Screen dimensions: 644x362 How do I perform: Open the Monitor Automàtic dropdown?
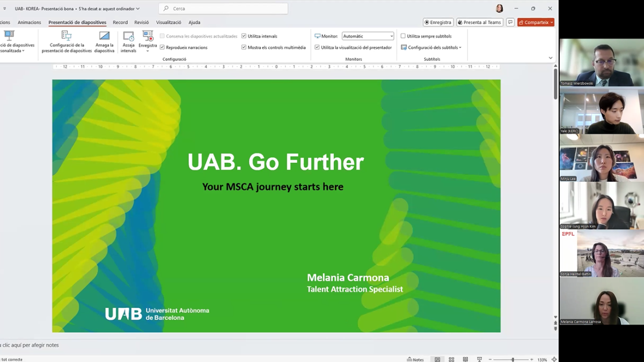[368, 36]
